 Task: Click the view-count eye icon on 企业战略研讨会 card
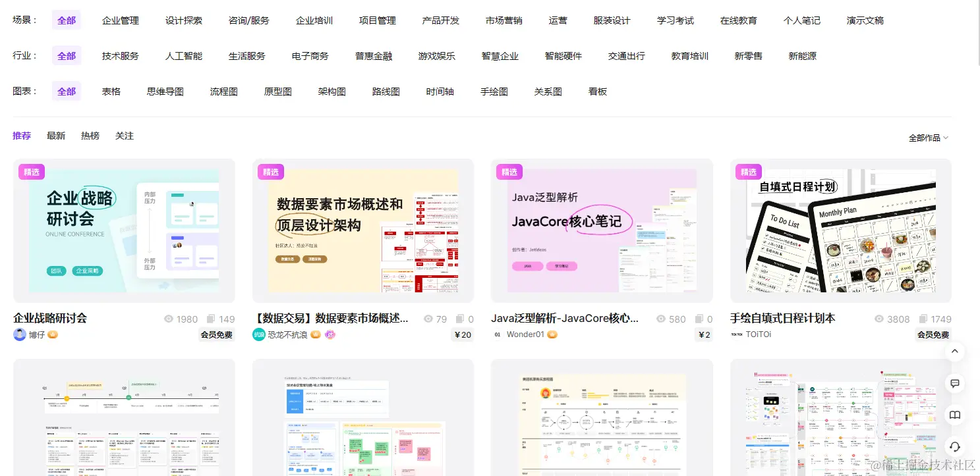169,319
